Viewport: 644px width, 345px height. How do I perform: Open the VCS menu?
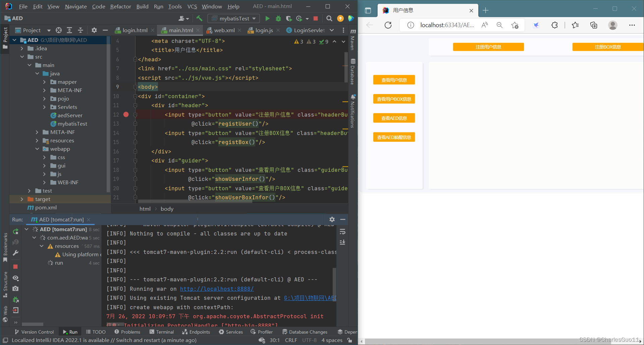tap(192, 6)
